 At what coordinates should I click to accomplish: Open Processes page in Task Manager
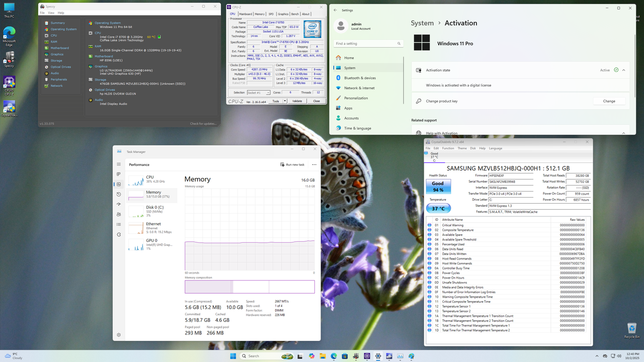pos(119,174)
